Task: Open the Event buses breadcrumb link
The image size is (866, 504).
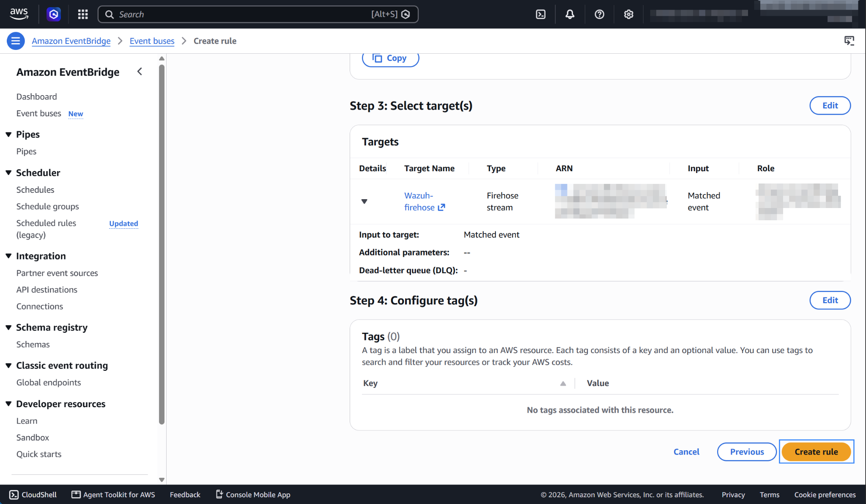Action: coord(152,41)
